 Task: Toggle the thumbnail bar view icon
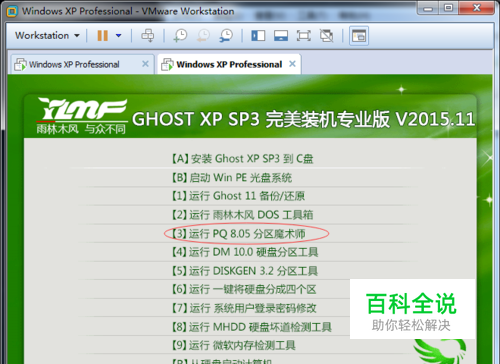[x=281, y=35]
